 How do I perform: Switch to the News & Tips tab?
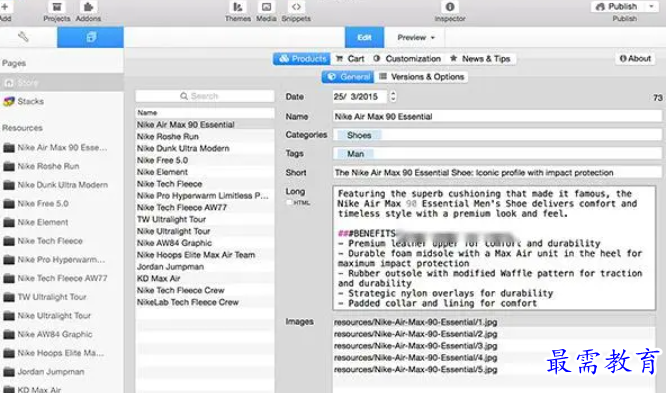click(481, 59)
